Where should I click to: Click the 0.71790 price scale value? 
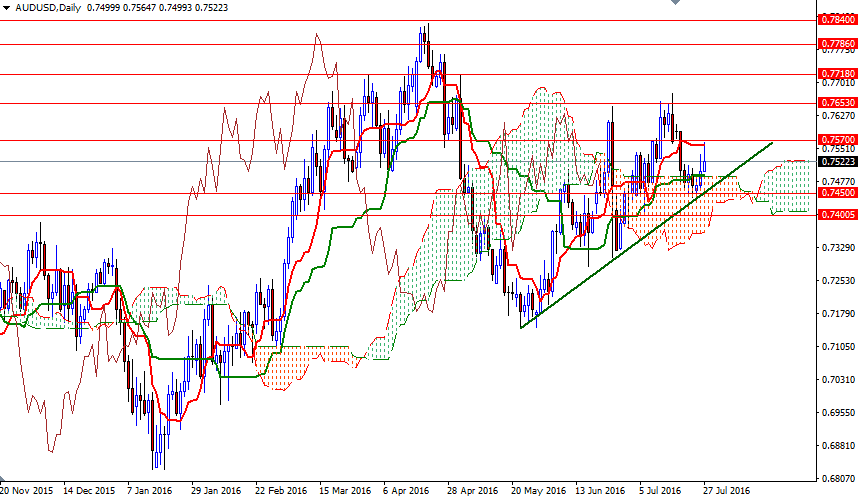pyautogui.click(x=838, y=314)
